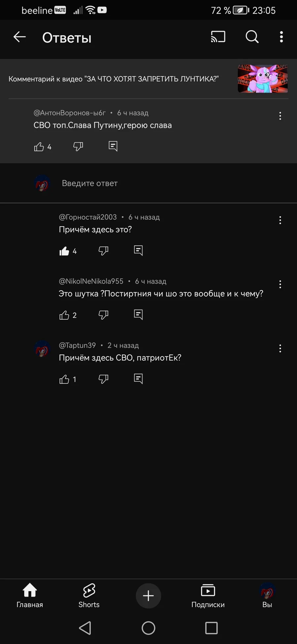Image resolution: width=297 pixels, height=644 pixels.
Task: Dislike the comment 'СВО топ.Слава Путину'
Action: [78, 146]
